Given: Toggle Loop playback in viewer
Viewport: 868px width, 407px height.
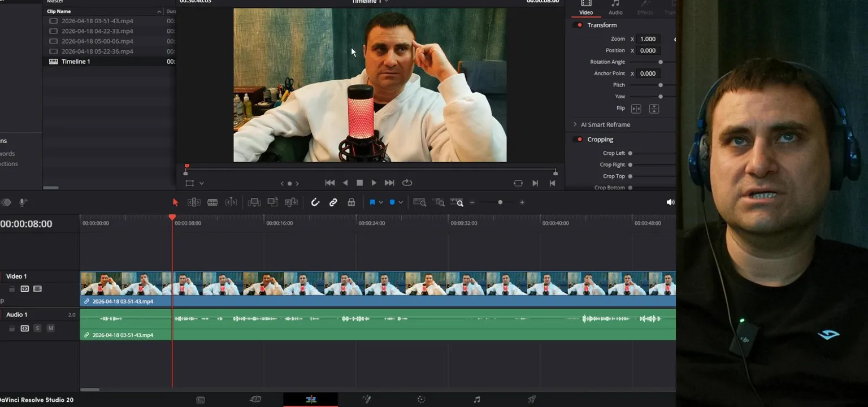Looking at the screenshot, I should [407, 183].
